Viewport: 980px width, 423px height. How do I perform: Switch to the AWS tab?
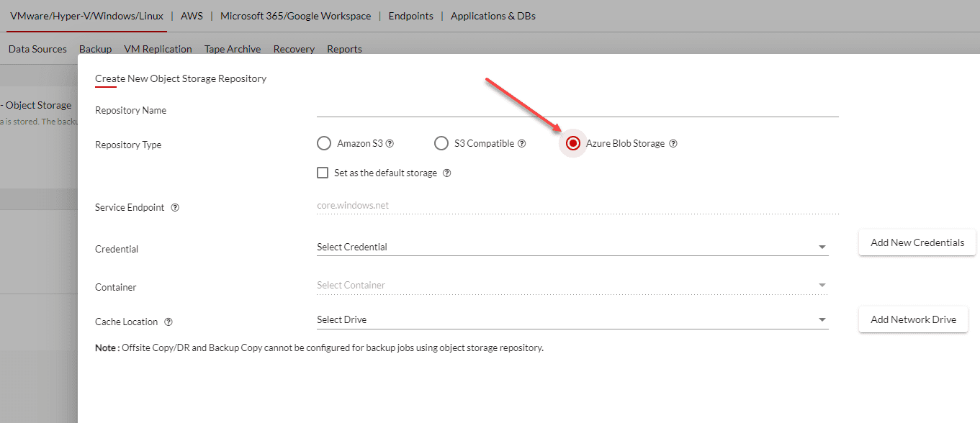(192, 16)
